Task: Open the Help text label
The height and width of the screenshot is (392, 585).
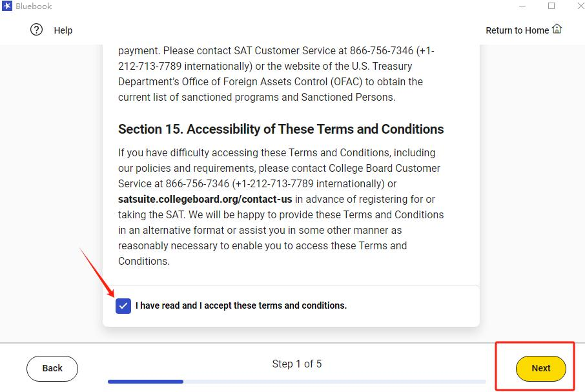Action: pos(63,30)
